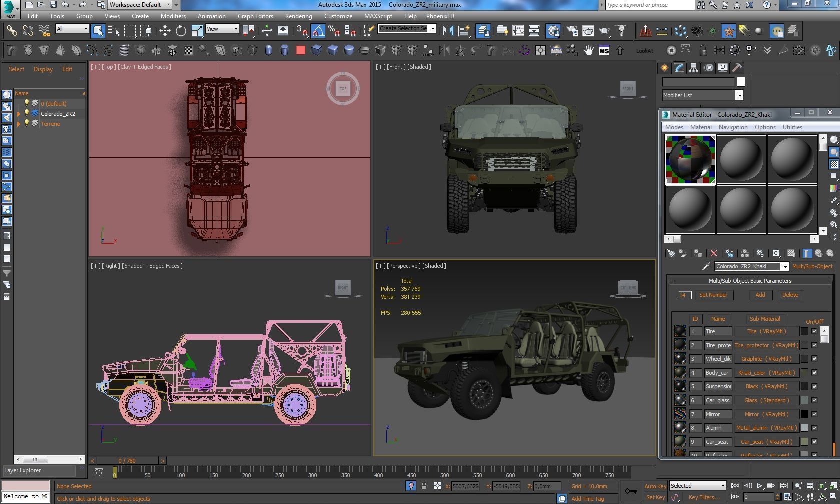Click the Save File icon in title bar
The image size is (840, 504).
point(53,5)
